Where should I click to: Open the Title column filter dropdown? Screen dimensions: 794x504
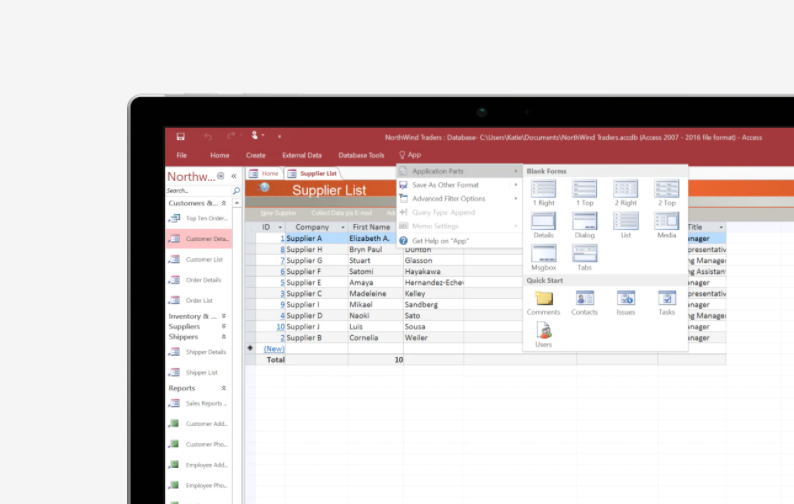point(721,227)
